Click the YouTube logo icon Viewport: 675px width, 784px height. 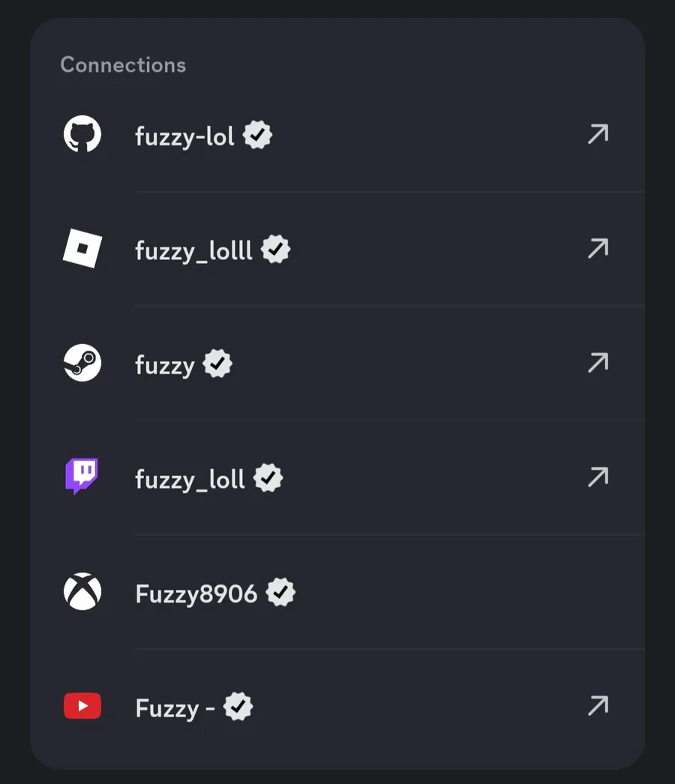click(x=82, y=706)
